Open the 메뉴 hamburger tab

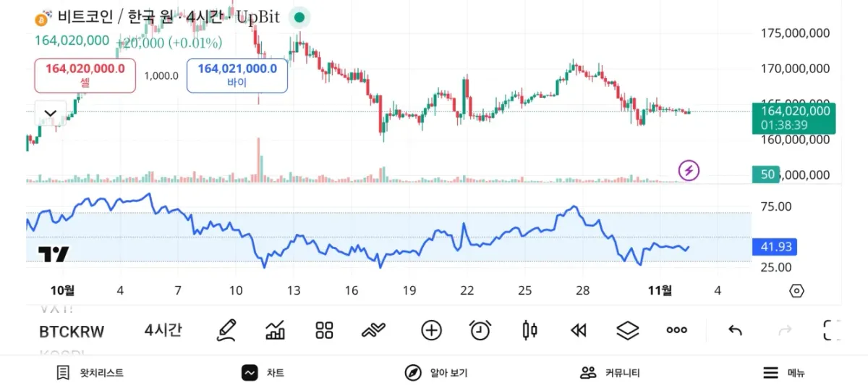784,373
